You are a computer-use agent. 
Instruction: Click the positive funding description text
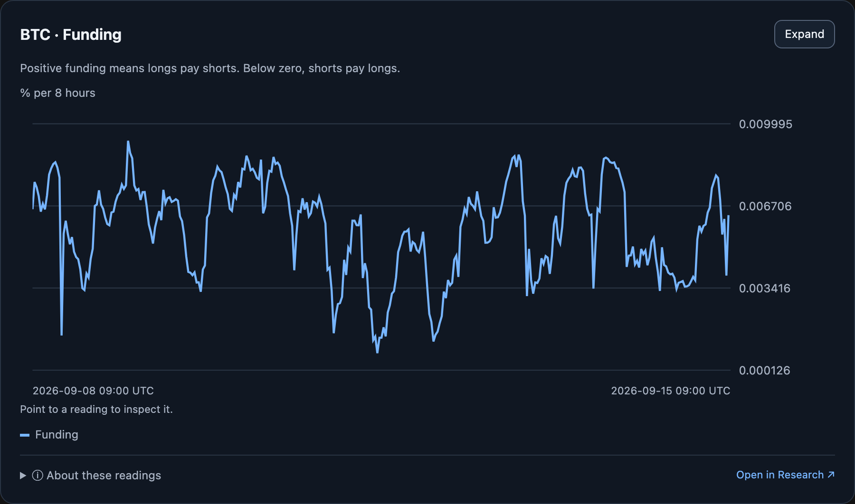[x=210, y=68]
